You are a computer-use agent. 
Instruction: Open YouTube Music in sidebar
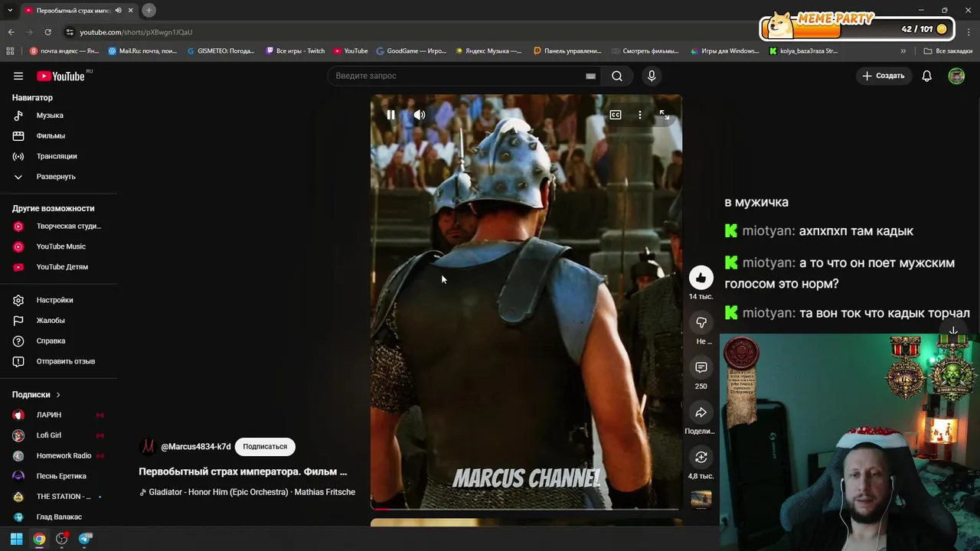tap(60, 246)
